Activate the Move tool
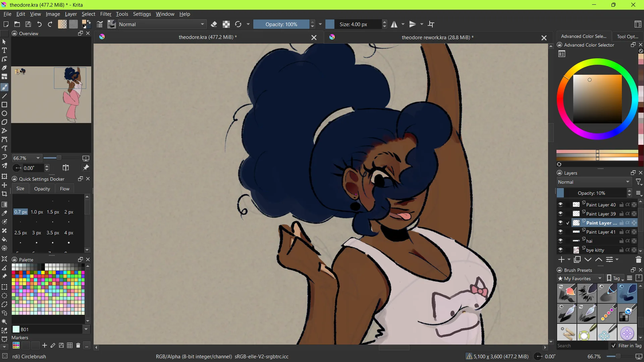Image resolution: width=644 pixels, height=362 pixels. pos(4,185)
